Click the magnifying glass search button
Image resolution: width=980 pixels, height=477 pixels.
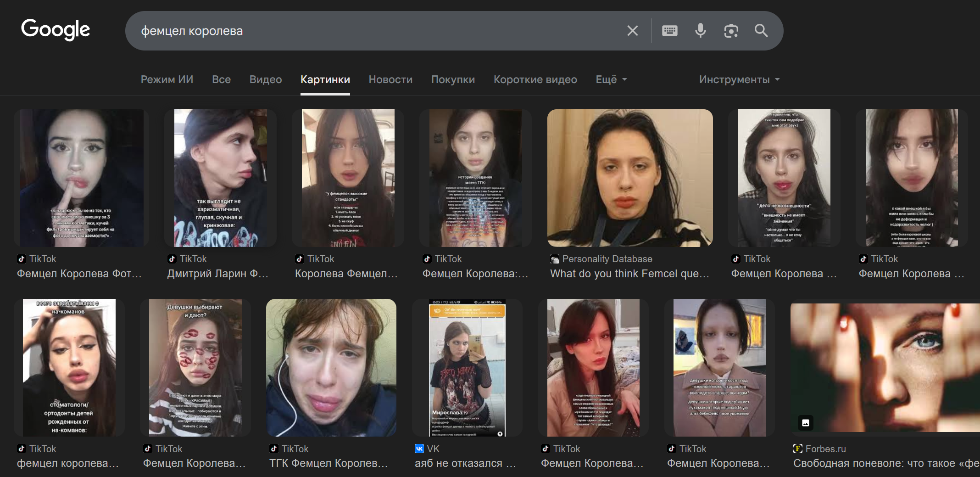761,31
